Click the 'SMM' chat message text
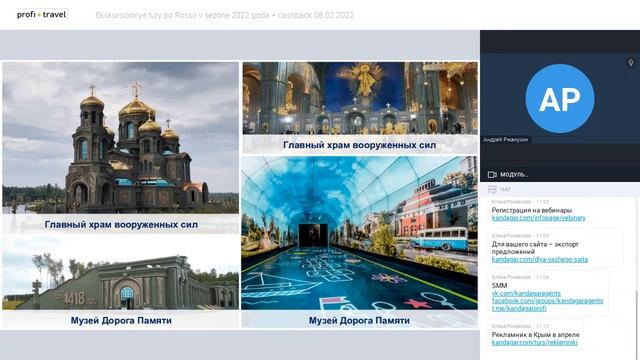 click(x=499, y=286)
